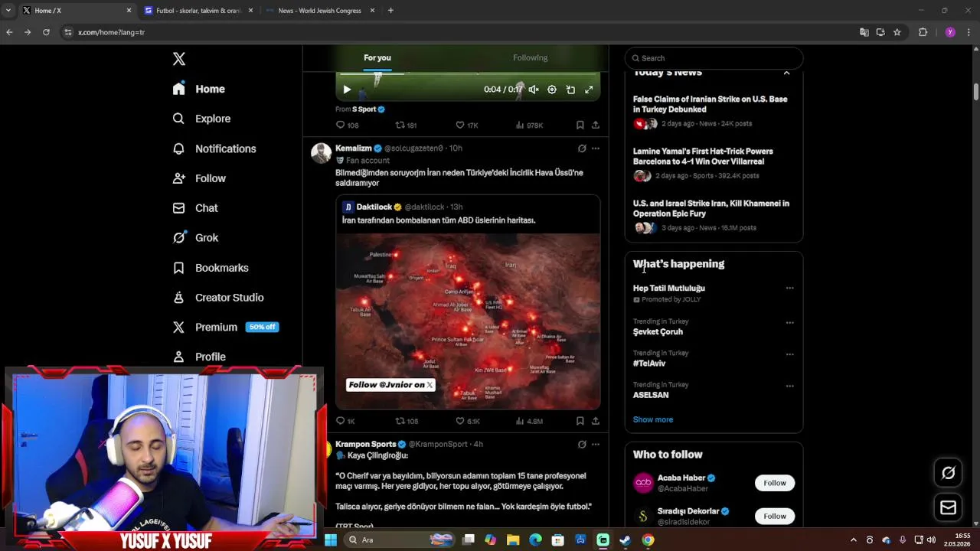The height and width of the screenshot is (551, 980).
Task: Open the bombed US bases map image
Action: 468,321
